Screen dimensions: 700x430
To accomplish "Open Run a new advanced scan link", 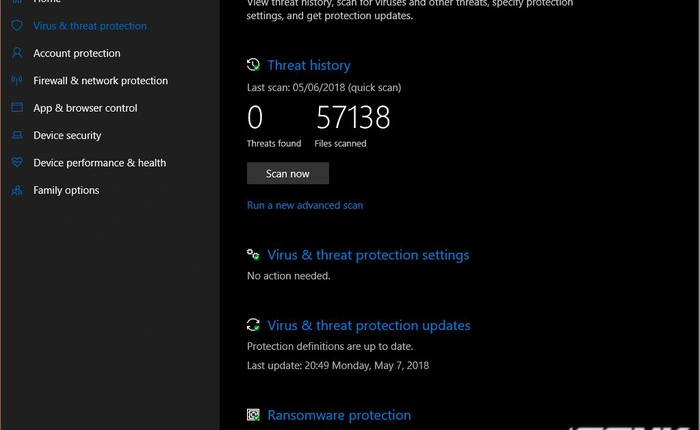I will tap(305, 205).
